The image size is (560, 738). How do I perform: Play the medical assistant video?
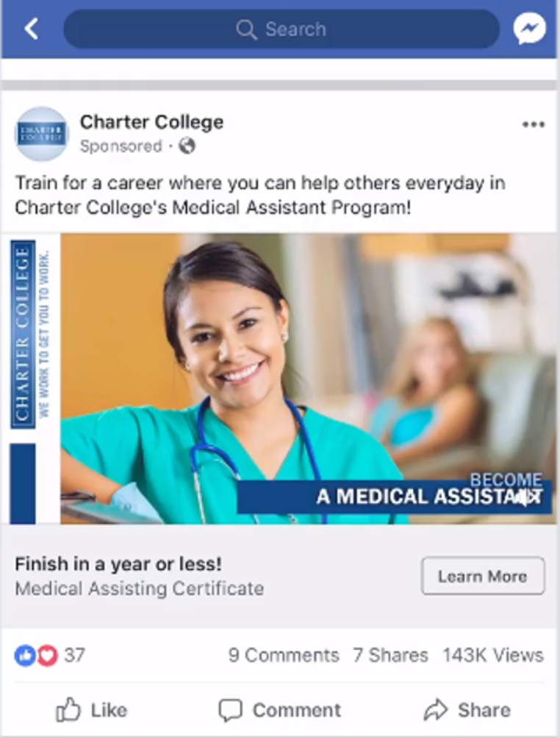tap(280, 379)
